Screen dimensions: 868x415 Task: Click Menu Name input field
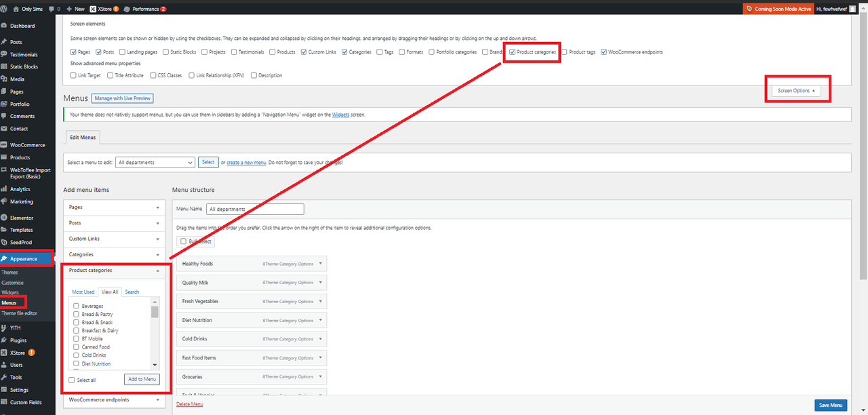tap(255, 209)
